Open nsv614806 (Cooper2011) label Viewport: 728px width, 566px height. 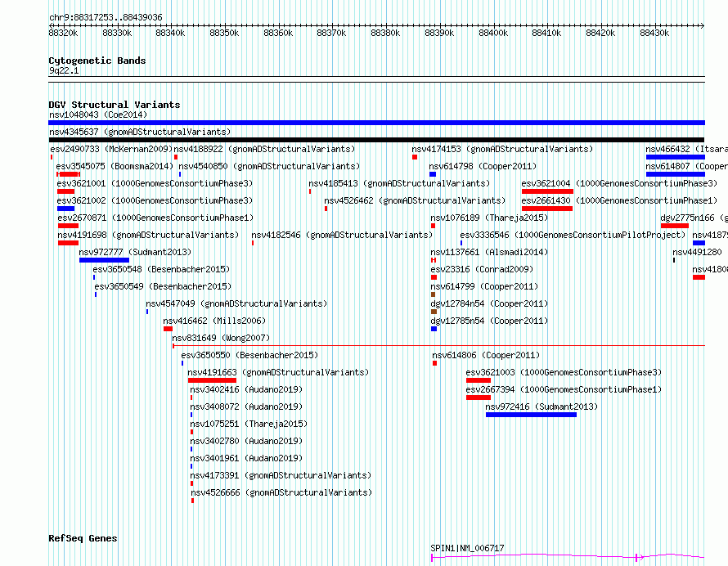click(486, 355)
